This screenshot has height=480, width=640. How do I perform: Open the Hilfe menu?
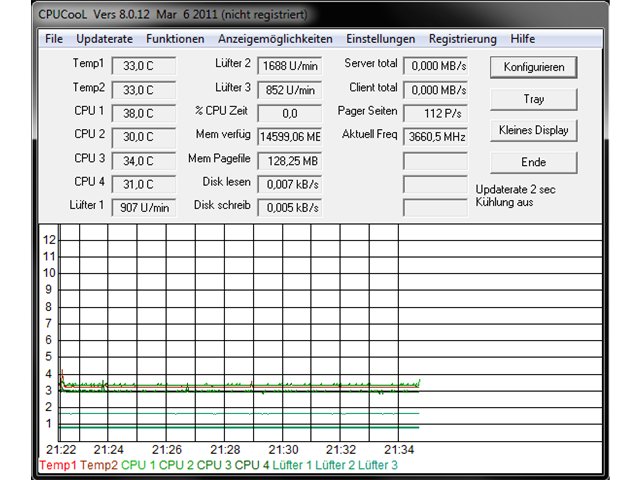point(522,39)
